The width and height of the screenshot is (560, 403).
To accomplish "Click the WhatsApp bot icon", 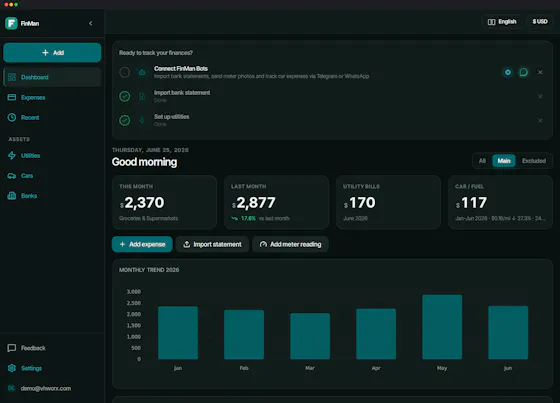I will pyautogui.click(x=524, y=72).
